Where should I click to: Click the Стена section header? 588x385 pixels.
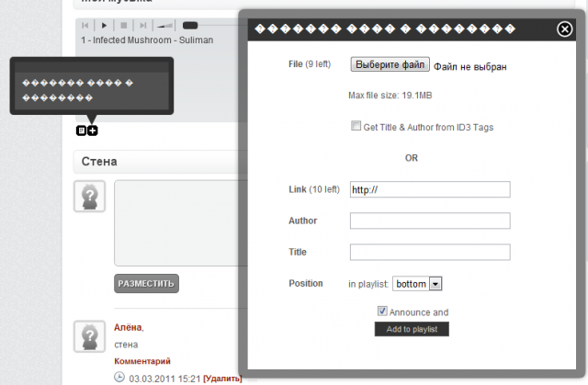(x=99, y=162)
